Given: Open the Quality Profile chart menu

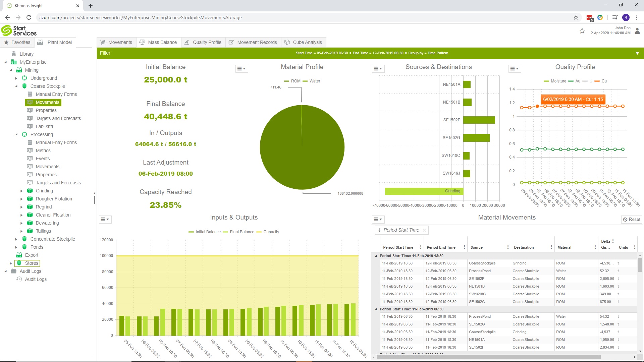Looking at the screenshot, I should click(x=515, y=69).
